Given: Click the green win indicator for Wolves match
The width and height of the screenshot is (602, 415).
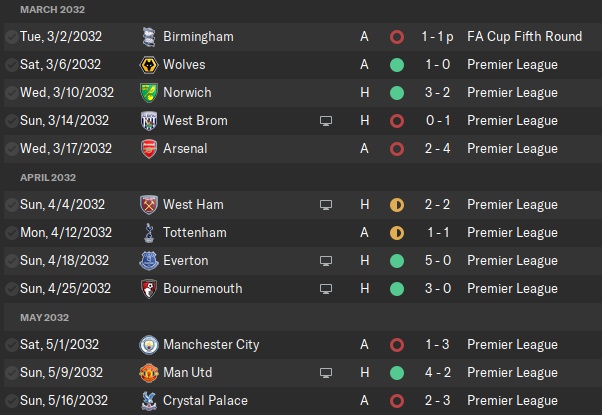Looking at the screenshot, I should click(397, 65).
